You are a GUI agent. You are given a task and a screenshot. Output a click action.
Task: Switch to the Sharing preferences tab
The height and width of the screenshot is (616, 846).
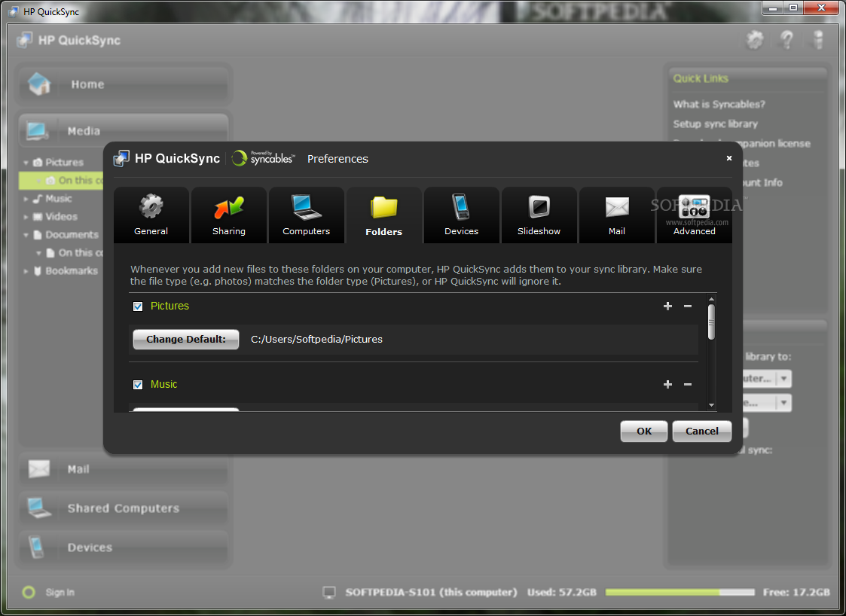(x=229, y=215)
